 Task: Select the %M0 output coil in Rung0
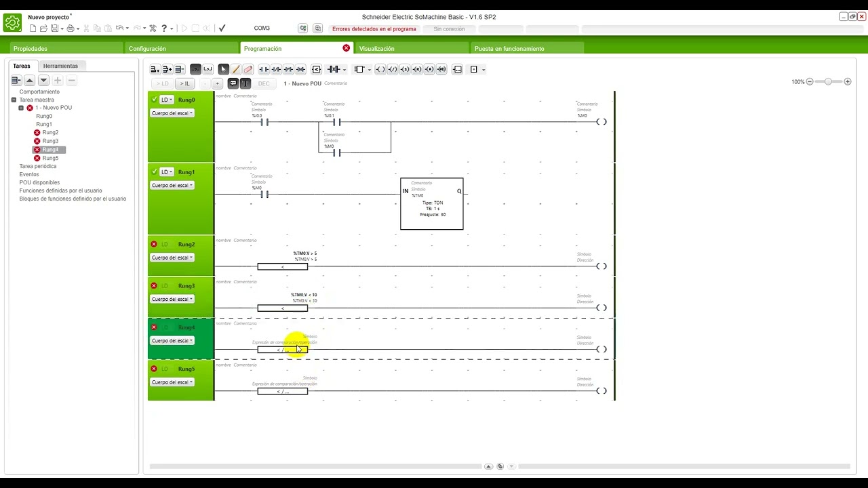click(601, 122)
